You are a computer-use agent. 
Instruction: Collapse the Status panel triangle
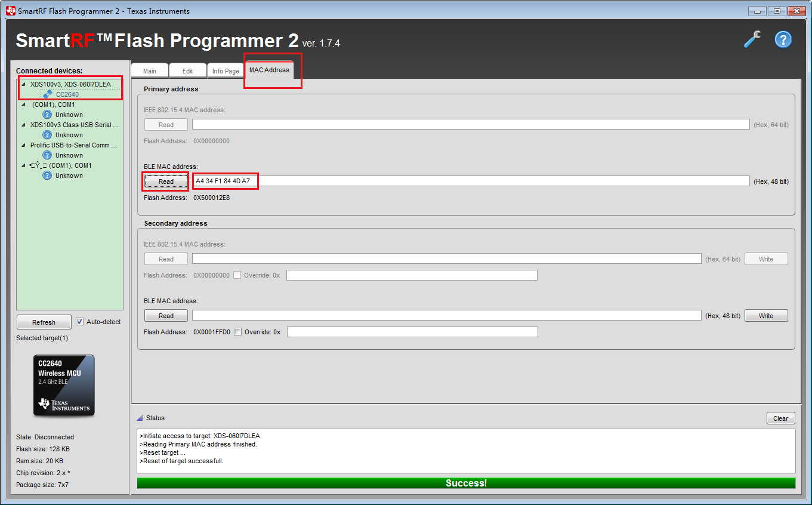pyautogui.click(x=140, y=418)
